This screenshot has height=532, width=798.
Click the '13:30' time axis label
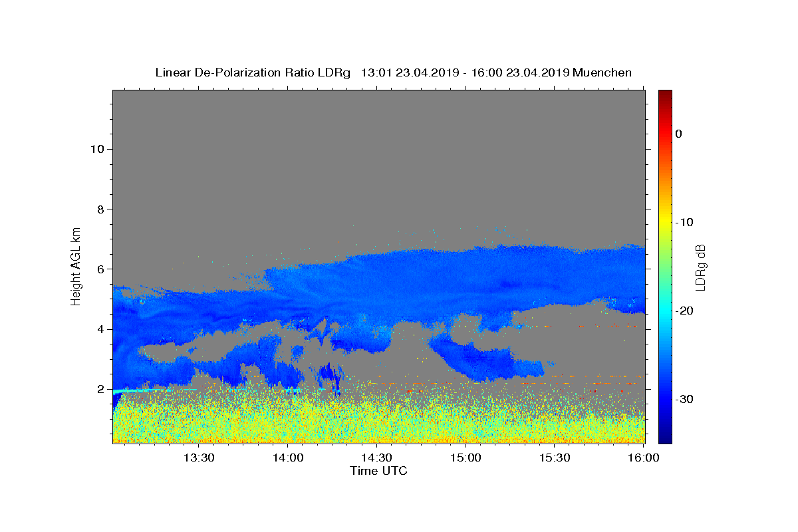(x=199, y=458)
